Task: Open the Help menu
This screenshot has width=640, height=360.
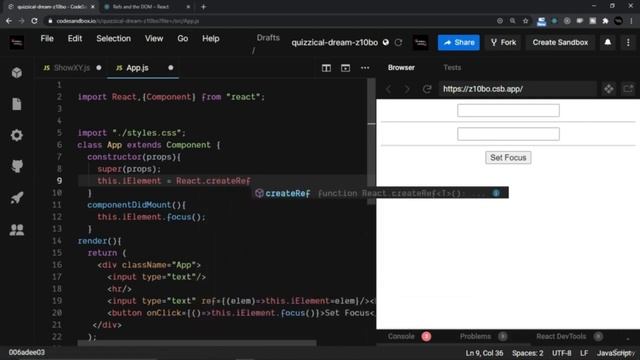Action: (211, 38)
